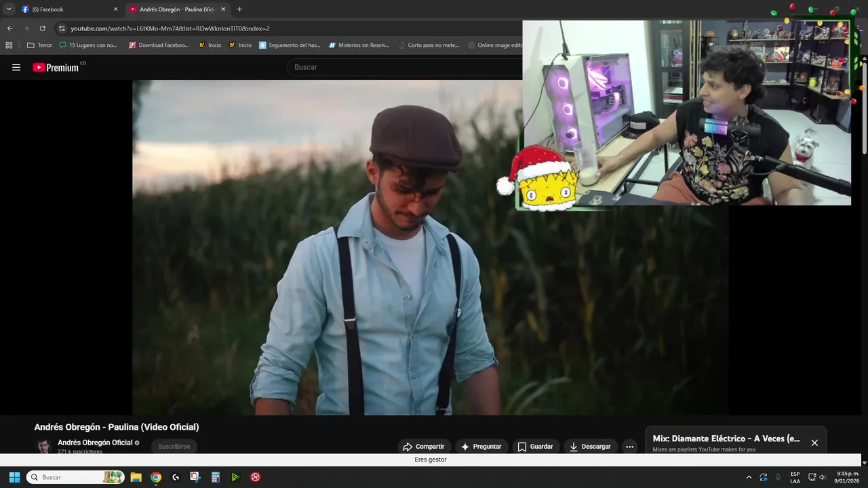Show hidden system tray icons
Screen dimensions: 868x488
click(x=749, y=477)
